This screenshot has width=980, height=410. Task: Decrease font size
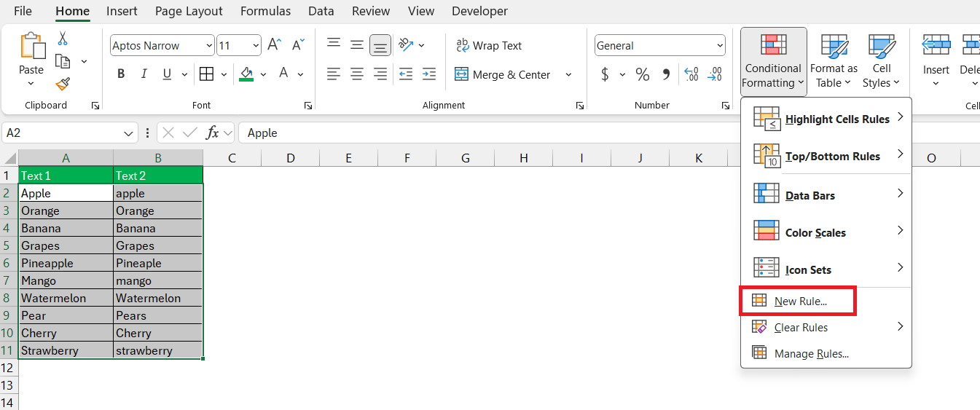pyautogui.click(x=297, y=45)
